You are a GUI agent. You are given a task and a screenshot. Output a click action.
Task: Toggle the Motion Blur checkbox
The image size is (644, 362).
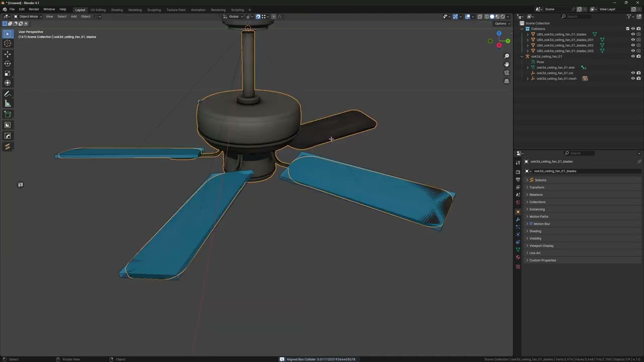[x=531, y=224]
